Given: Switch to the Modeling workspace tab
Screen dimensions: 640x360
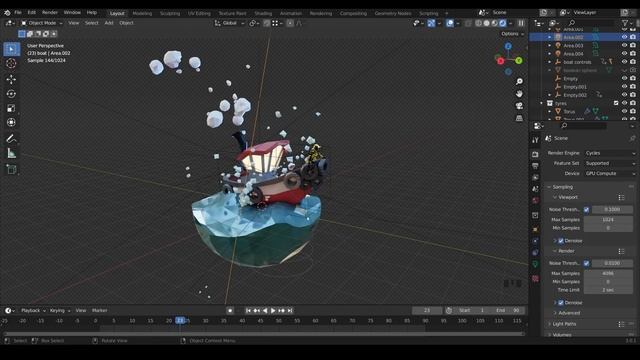Looking at the screenshot, I should pyautogui.click(x=142, y=13).
